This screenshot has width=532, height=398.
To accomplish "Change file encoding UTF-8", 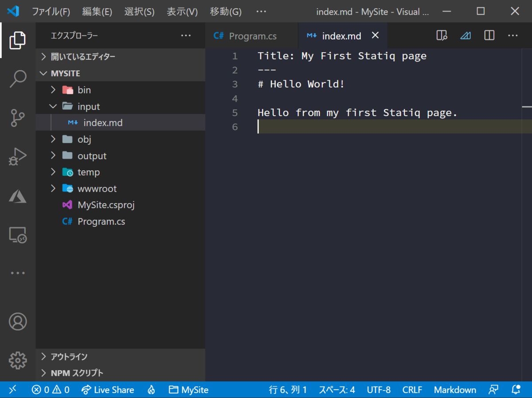I will tap(379, 390).
